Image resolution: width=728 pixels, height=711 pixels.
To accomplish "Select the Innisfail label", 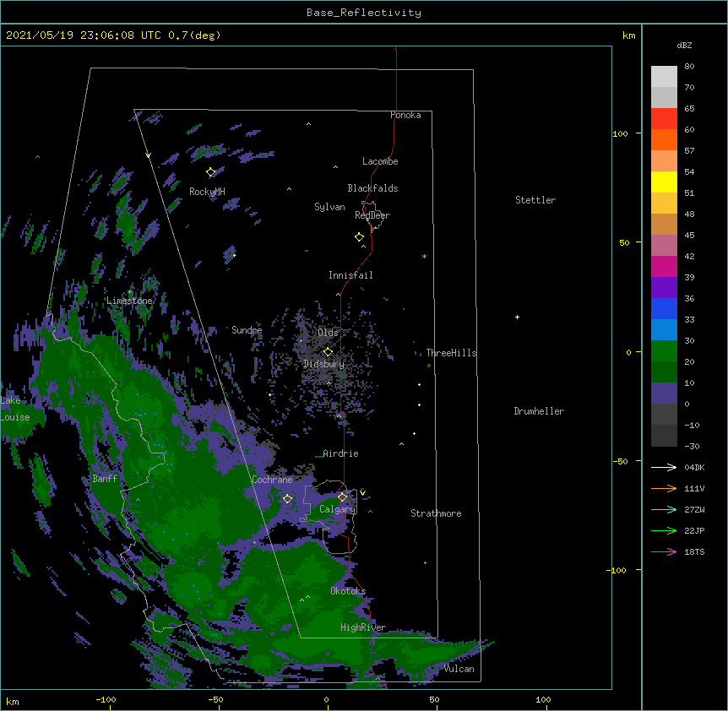I will 350,275.
